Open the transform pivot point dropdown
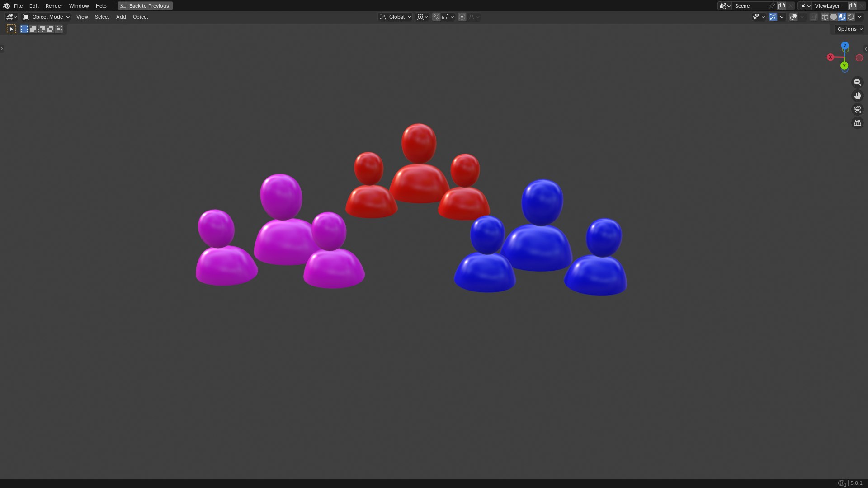The image size is (868, 488). coord(422,17)
